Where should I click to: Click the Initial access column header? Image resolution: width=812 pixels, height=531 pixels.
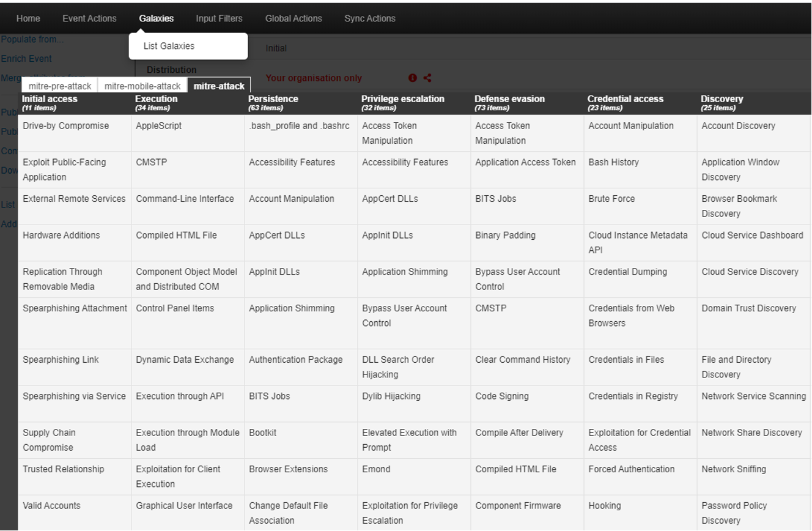75,103
